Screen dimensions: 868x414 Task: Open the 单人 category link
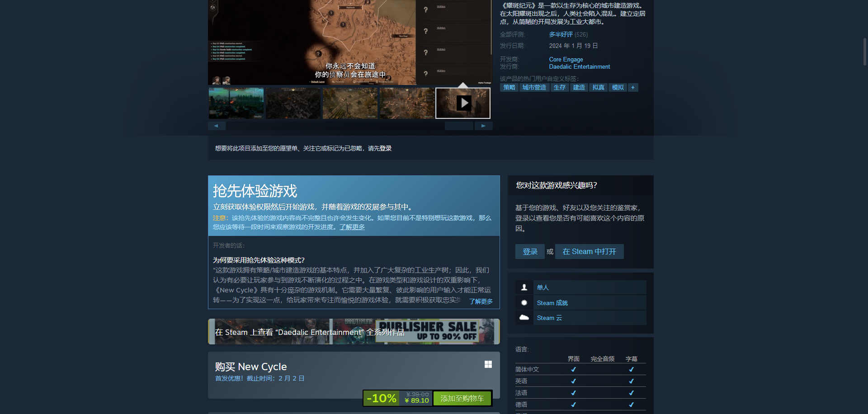[542, 287]
